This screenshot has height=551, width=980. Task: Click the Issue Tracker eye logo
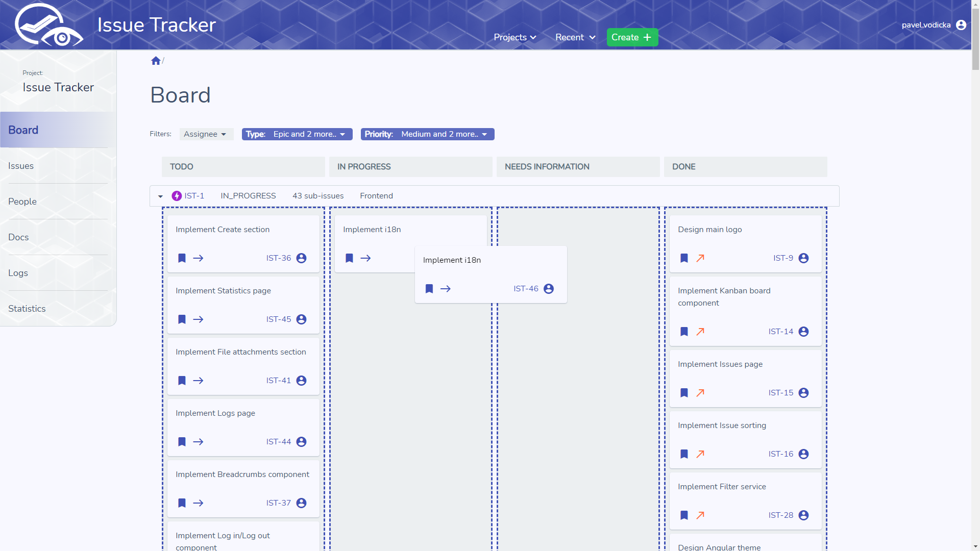coord(48,26)
